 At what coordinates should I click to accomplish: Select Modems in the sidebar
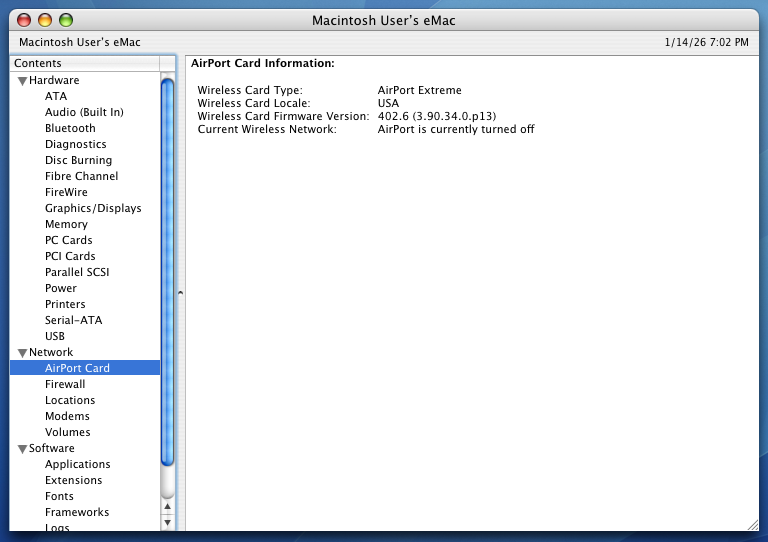[x=67, y=416]
